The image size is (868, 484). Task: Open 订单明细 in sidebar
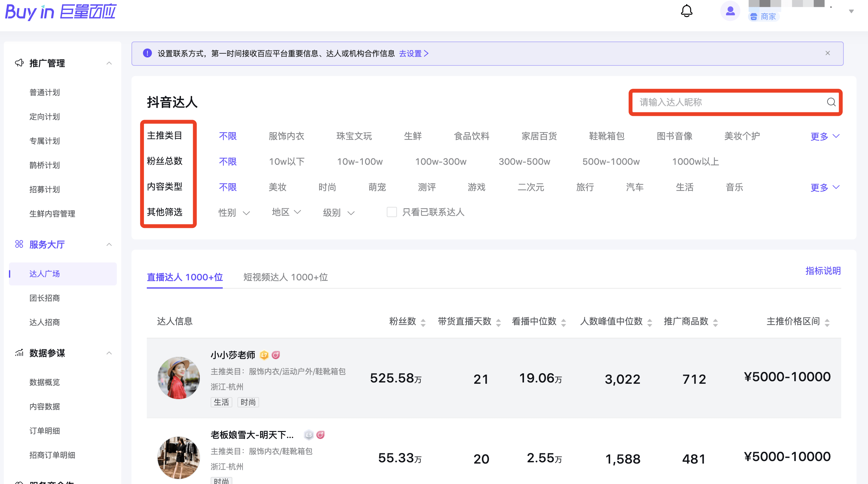[44, 431]
